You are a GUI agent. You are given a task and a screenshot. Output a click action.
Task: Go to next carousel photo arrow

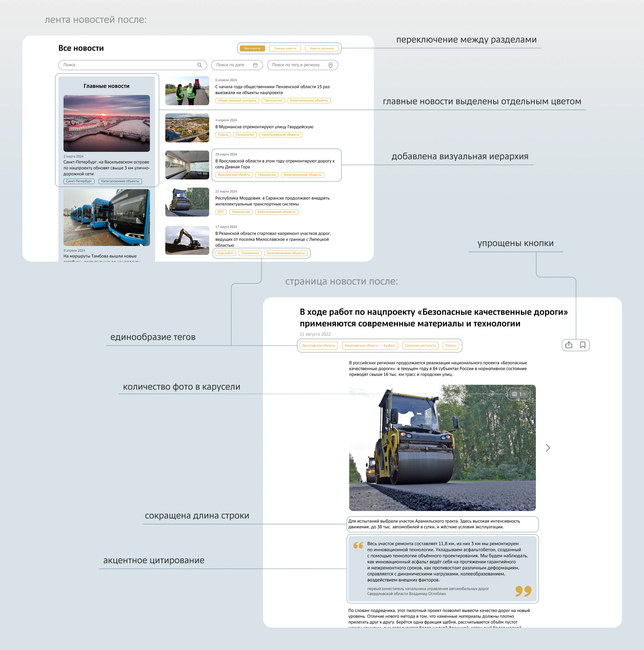coord(548,448)
